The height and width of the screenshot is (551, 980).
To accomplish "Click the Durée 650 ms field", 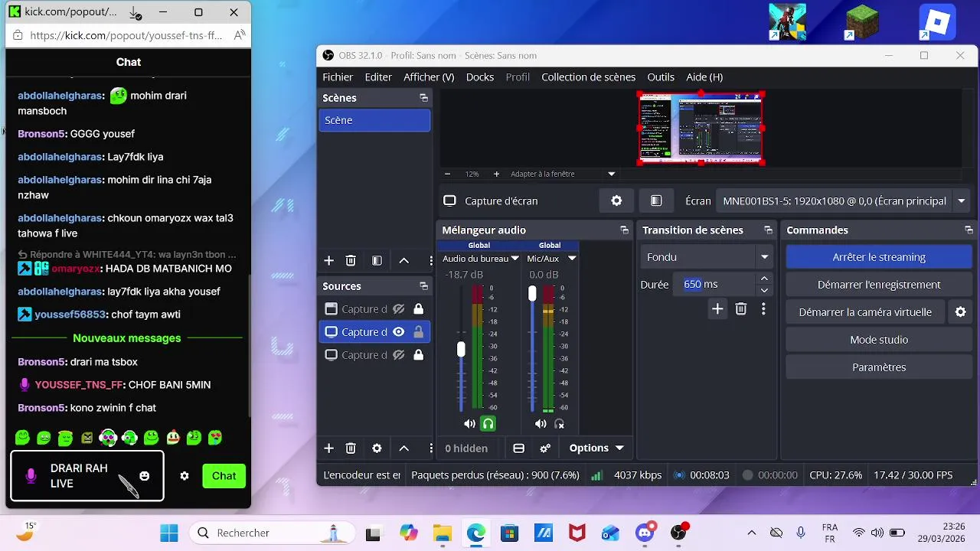I will (x=716, y=284).
